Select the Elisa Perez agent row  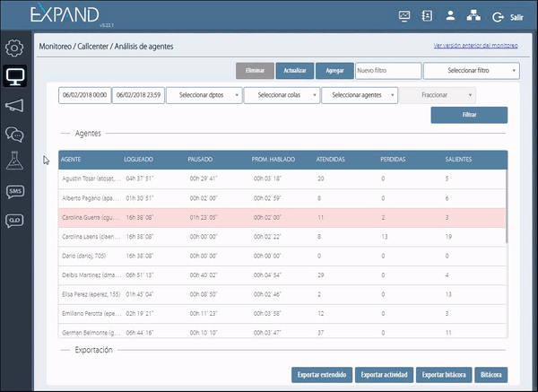(282, 294)
